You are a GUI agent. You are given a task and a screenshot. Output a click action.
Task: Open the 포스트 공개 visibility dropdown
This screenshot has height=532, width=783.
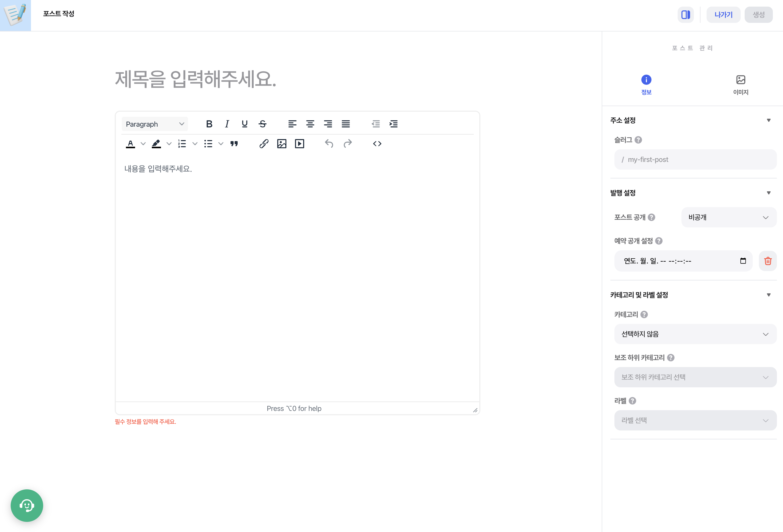coord(728,217)
